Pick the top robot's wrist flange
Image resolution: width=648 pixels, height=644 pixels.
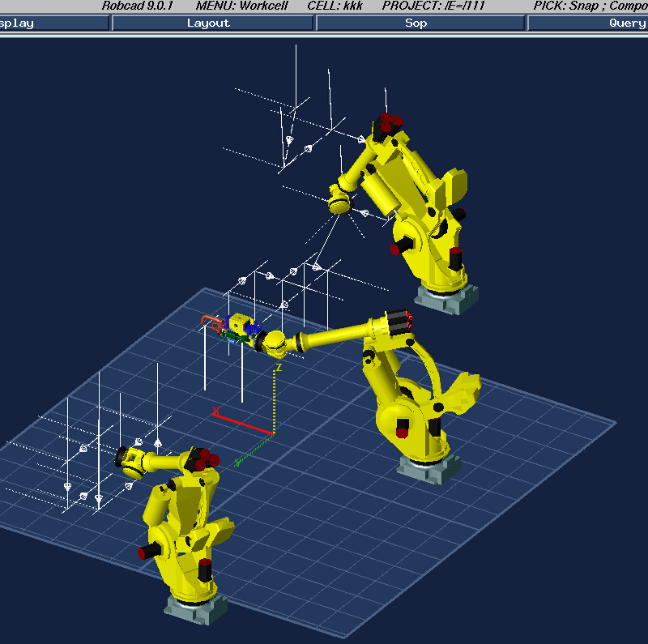339,199
